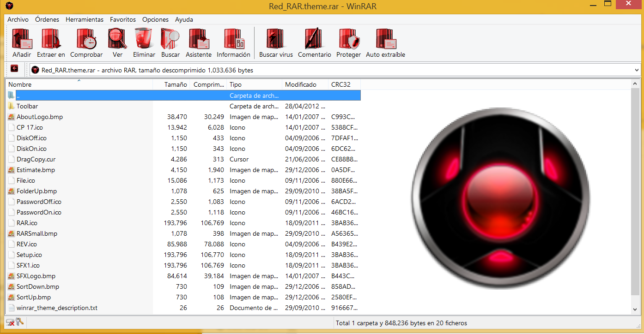Select the parent folder '..' row
The width and height of the screenshot is (644, 334).
tap(183, 95)
